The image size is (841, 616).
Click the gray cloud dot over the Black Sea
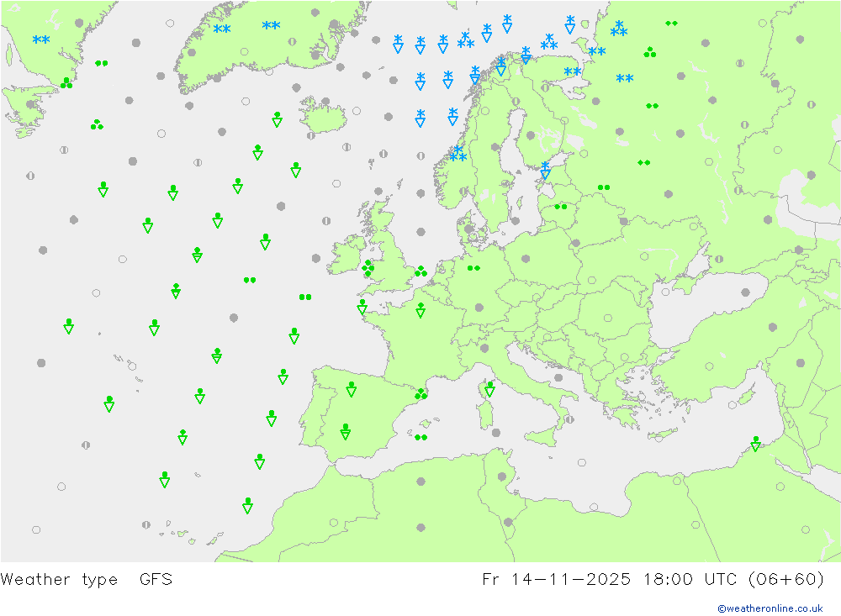point(745,292)
